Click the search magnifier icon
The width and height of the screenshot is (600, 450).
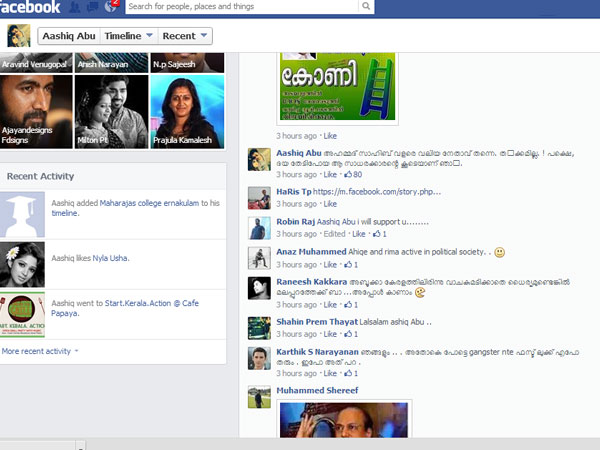(x=367, y=7)
